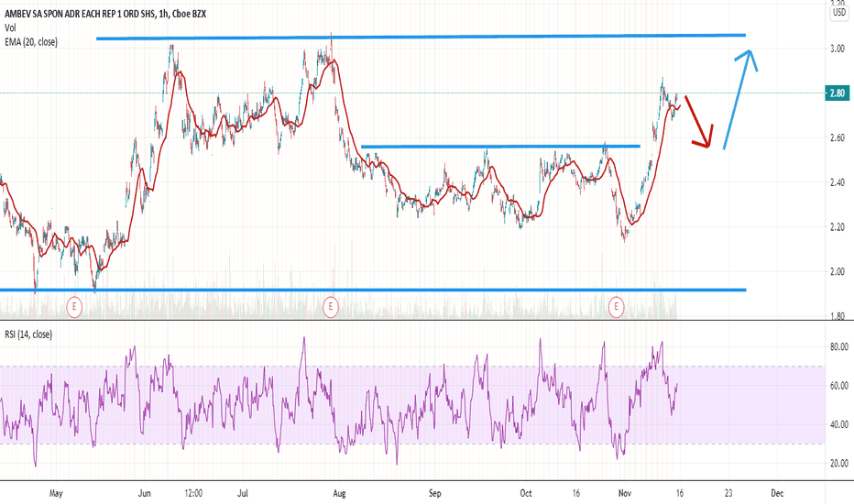This screenshot has height=504, width=854.
Task: Click the Nov date label
Action: point(625,494)
